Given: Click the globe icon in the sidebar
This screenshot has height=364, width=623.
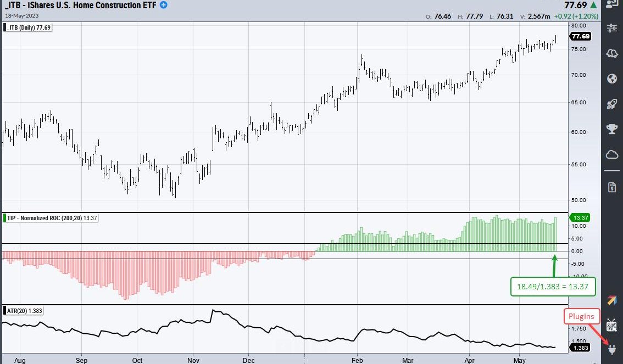Looking at the screenshot, I should click(x=612, y=79).
